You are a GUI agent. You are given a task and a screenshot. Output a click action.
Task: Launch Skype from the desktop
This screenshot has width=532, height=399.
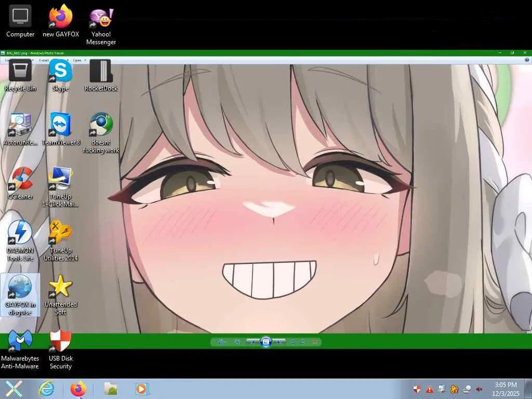click(60, 76)
